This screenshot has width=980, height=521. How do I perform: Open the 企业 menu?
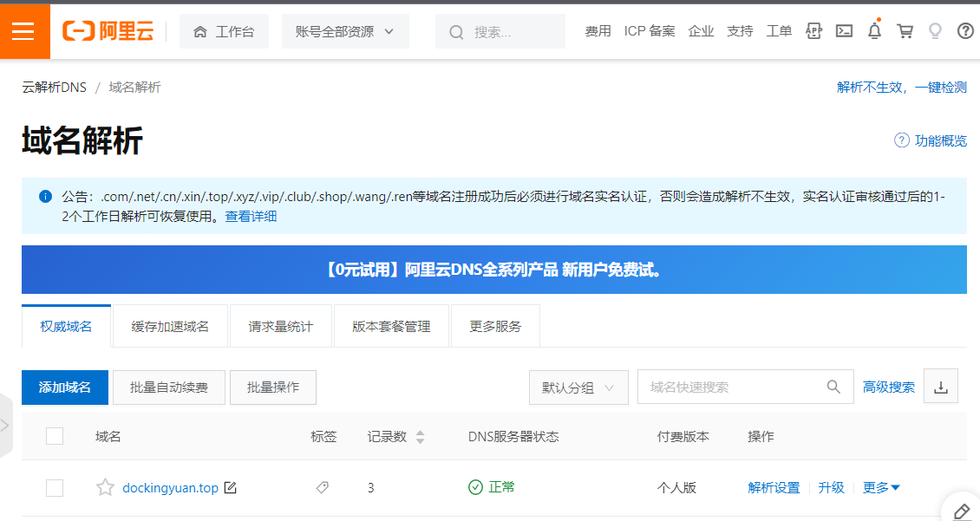click(x=701, y=31)
